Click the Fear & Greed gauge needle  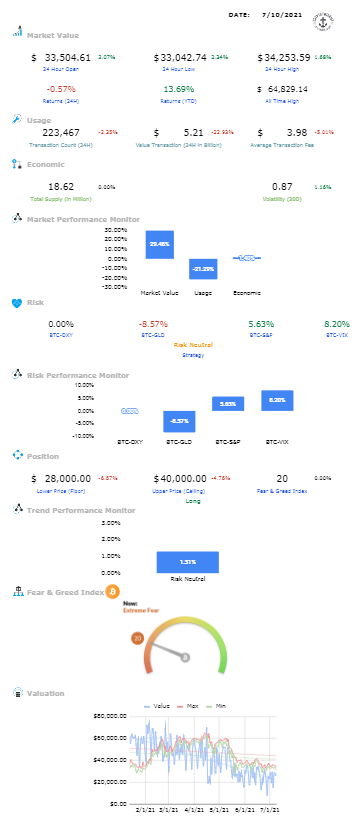[169, 651]
